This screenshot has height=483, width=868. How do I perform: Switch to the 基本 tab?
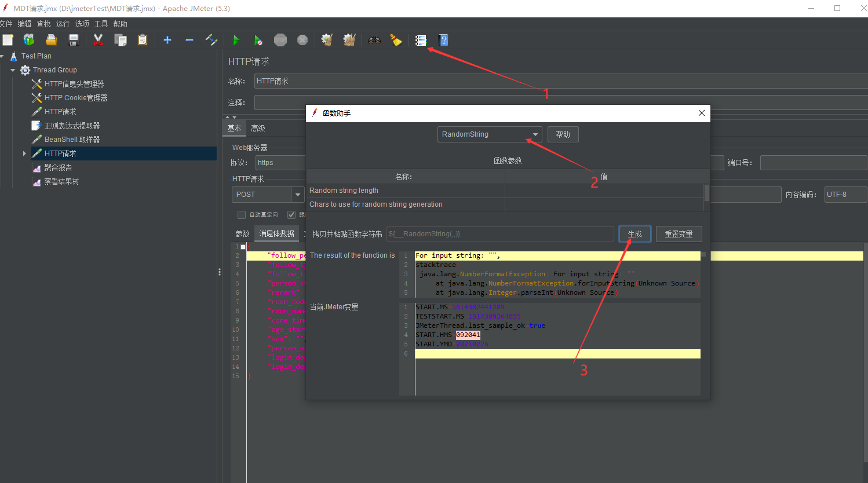(234, 128)
